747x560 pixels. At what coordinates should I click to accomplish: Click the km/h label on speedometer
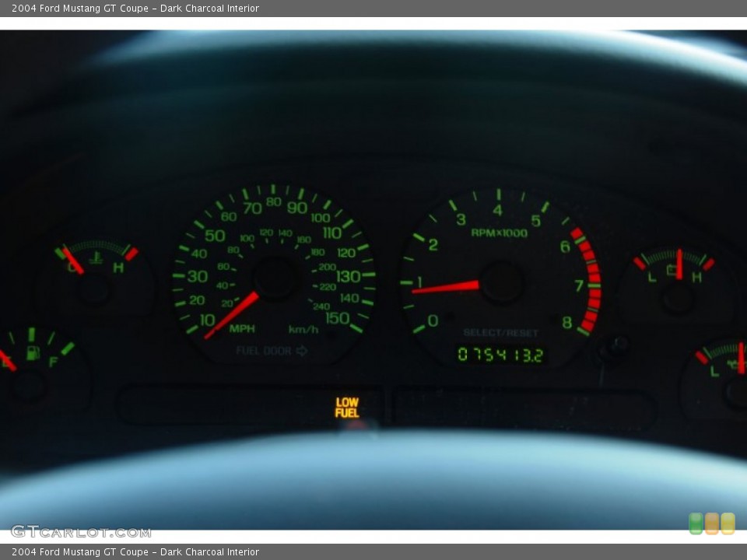pos(303,329)
